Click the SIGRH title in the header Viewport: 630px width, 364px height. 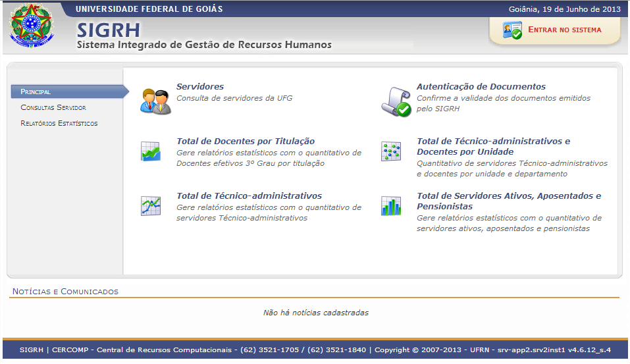[109, 30]
